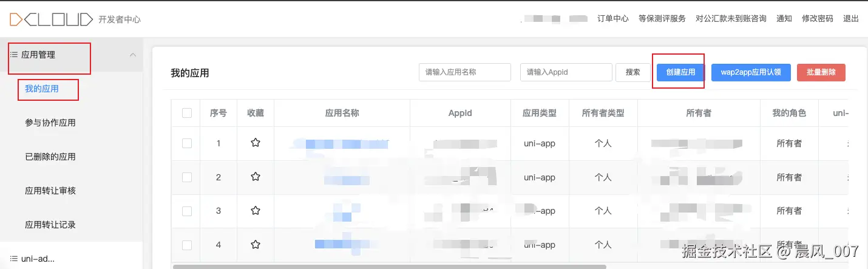This screenshot has width=868, height=269.
Task: Click 退出 to log out
Action: click(x=851, y=19)
